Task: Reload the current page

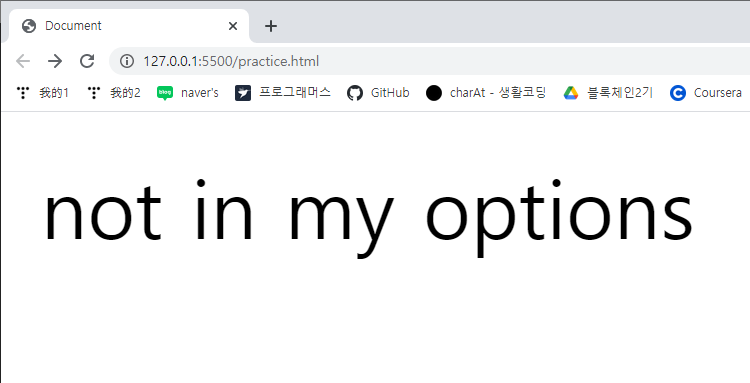Action: pyautogui.click(x=87, y=61)
